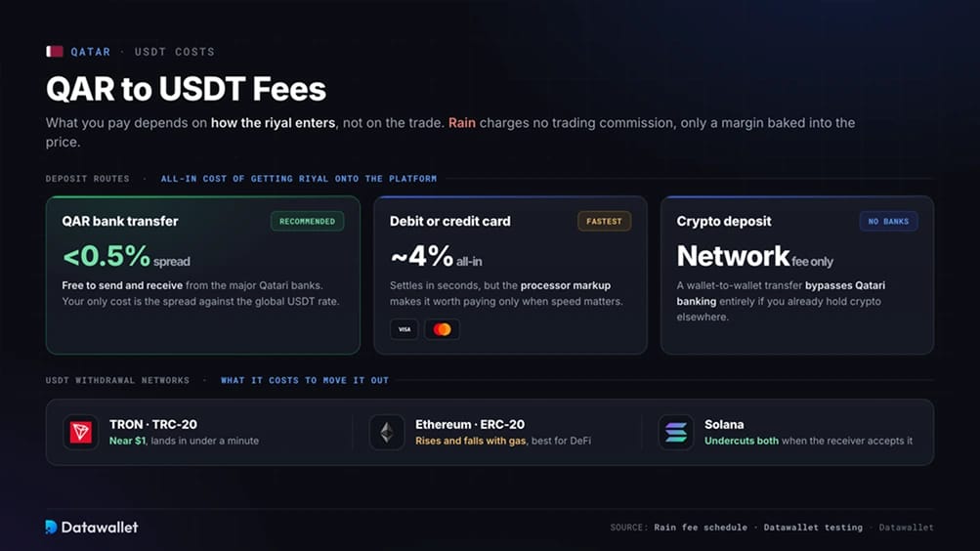Click the Ethereum diamond icon

pyautogui.click(x=387, y=432)
